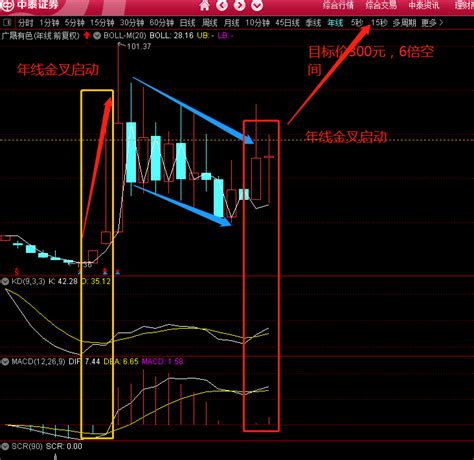Click the DEA: 6.65 value

[121, 362]
